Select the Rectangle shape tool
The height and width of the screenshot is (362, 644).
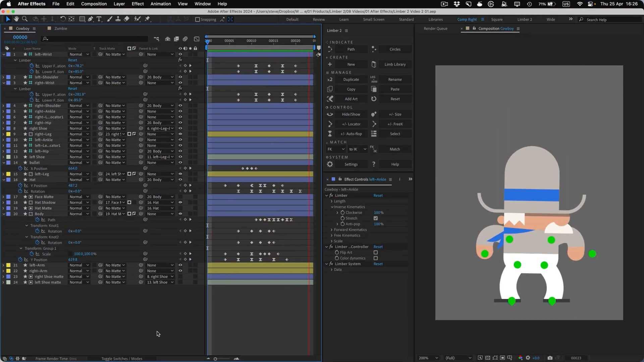[82, 19]
